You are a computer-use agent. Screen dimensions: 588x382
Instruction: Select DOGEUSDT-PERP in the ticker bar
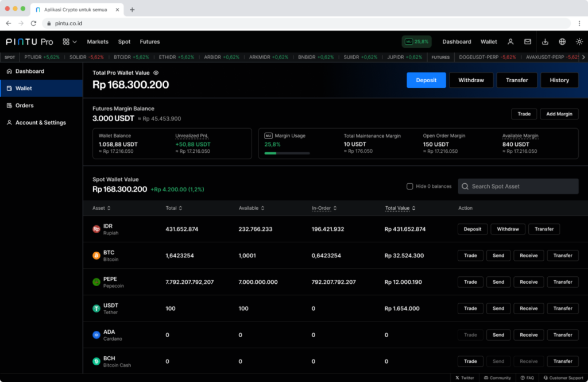tap(487, 57)
